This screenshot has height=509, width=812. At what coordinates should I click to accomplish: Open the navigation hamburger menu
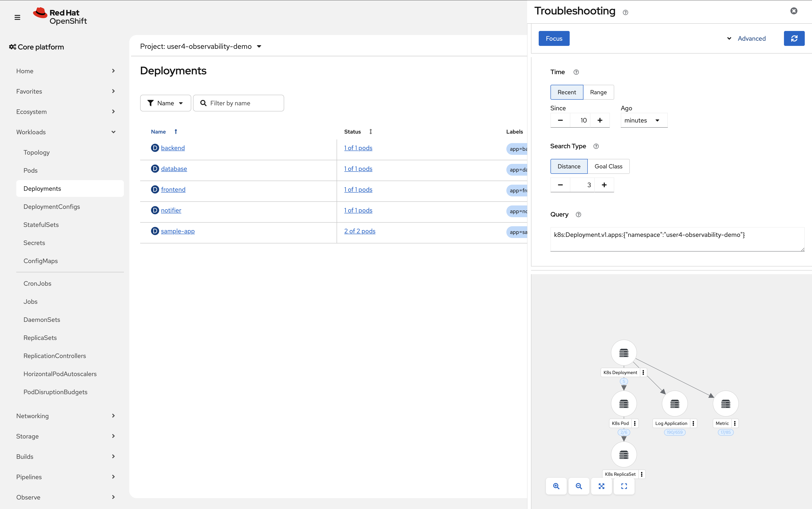coord(17,17)
